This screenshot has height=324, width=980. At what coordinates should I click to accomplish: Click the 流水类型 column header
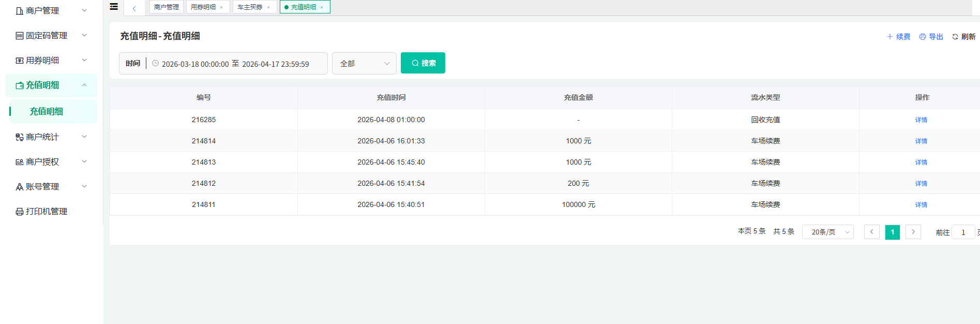(765, 97)
